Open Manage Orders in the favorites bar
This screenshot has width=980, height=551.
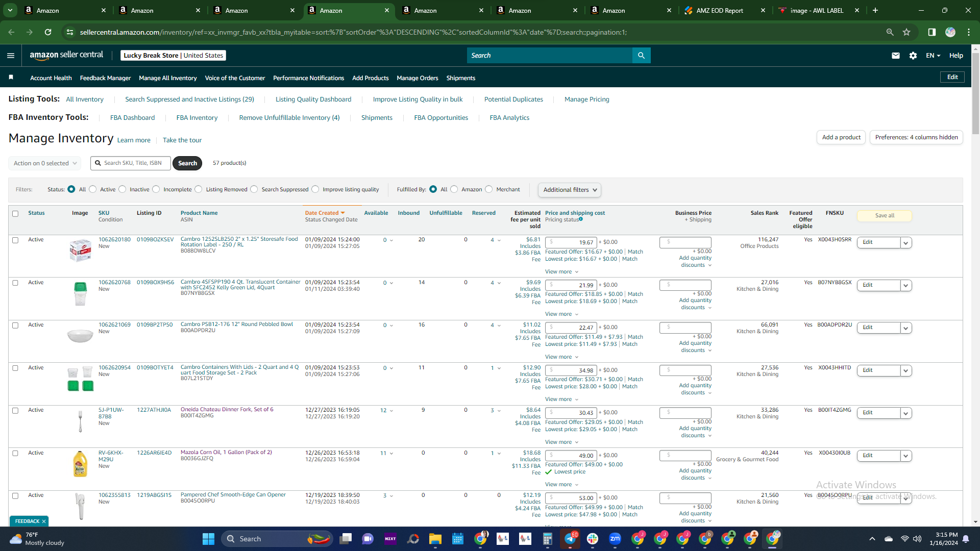pyautogui.click(x=418, y=78)
